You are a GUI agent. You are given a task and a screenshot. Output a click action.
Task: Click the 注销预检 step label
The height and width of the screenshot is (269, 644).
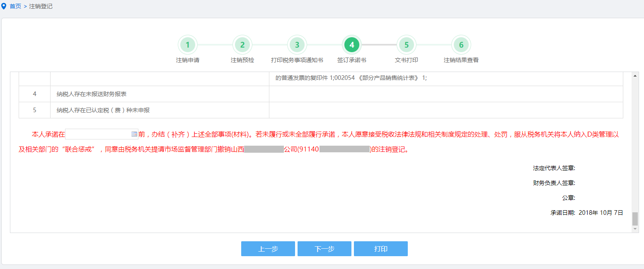tap(242, 60)
